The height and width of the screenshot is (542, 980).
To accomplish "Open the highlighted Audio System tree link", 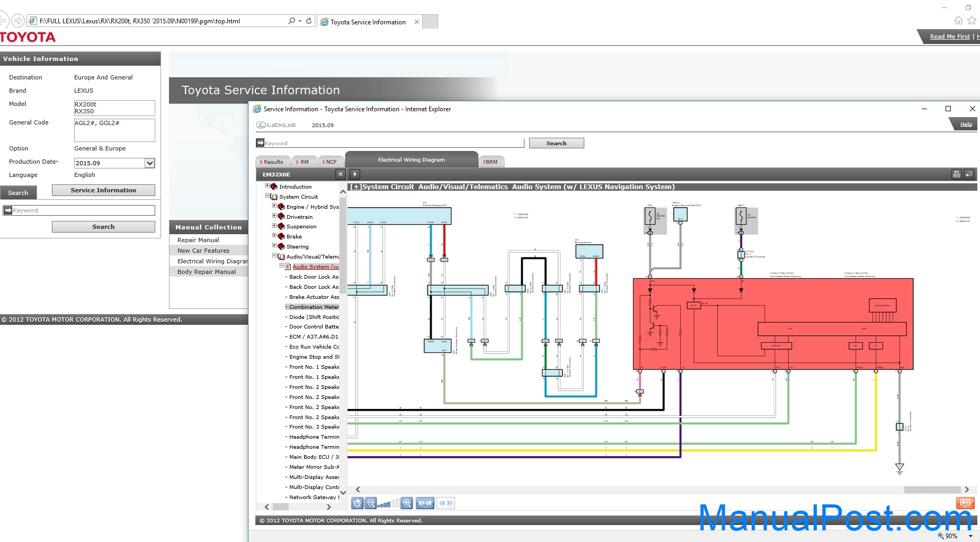I will click(x=316, y=266).
